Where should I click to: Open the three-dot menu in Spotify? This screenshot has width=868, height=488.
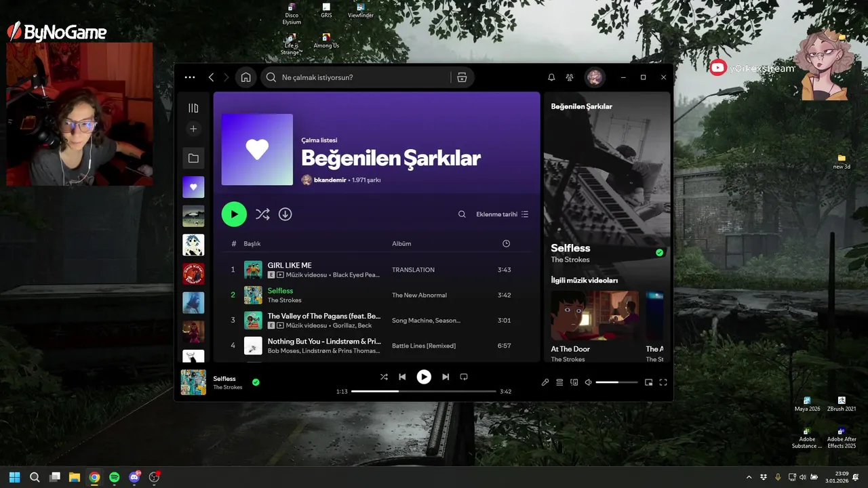pyautogui.click(x=190, y=77)
